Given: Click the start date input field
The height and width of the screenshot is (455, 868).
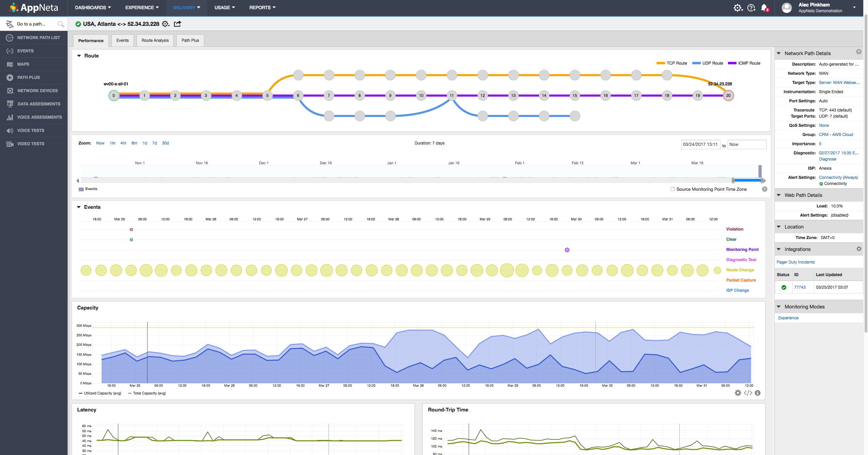Looking at the screenshot, I should tap(700, 145).
